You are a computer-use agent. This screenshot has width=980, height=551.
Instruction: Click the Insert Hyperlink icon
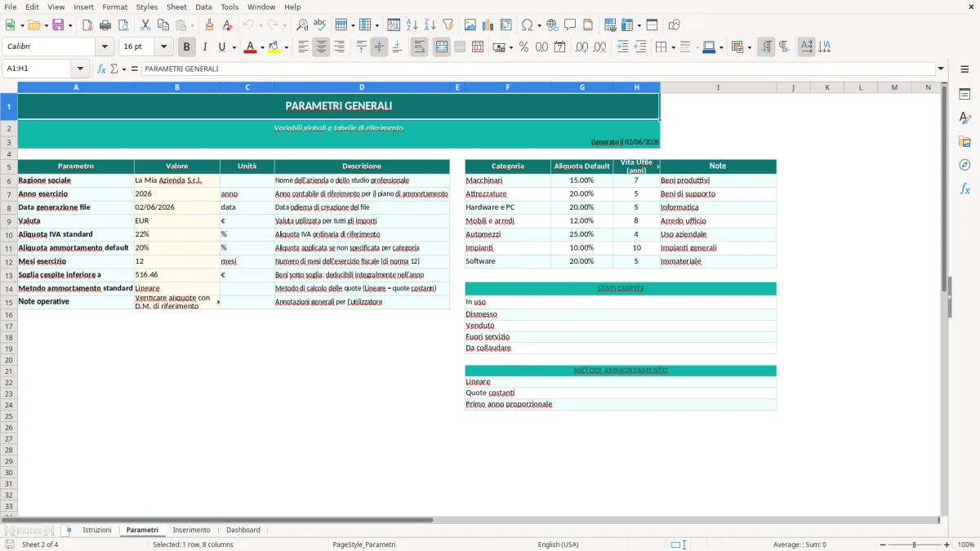[x=552, y=25]
